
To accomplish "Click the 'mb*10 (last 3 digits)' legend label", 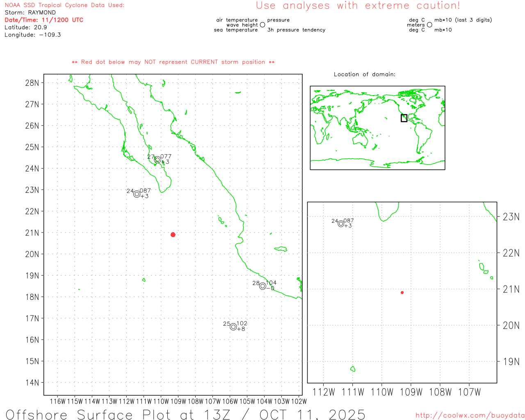I will (x=463, y=20).
